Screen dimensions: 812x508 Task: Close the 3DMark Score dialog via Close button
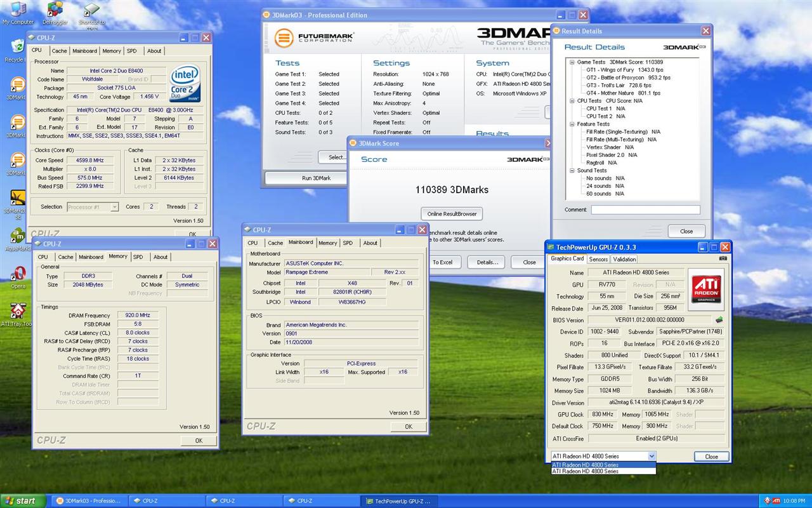pos(529,262)
